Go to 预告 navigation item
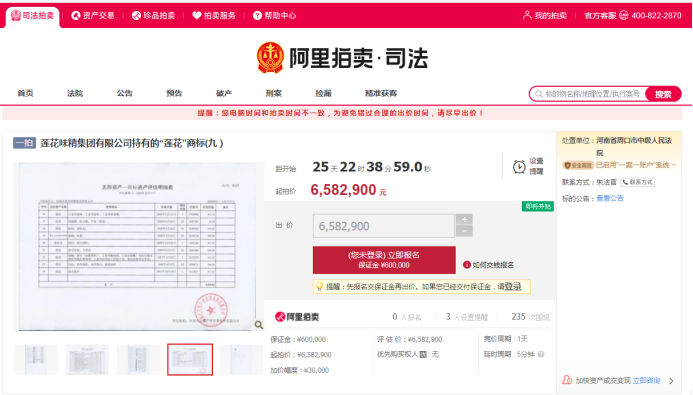This screenshot has height=395, width=693. click(x=174, y=93)
